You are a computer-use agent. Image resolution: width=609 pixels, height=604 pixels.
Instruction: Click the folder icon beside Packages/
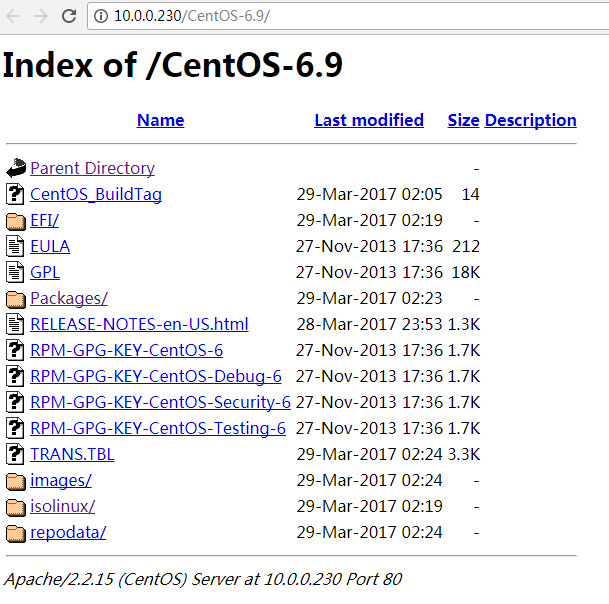(x=16, y=299)
